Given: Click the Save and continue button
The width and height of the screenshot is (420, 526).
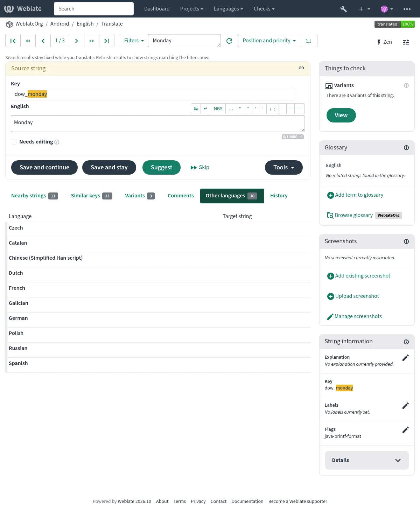Looking at the screenshot, I should pos(44,167).
